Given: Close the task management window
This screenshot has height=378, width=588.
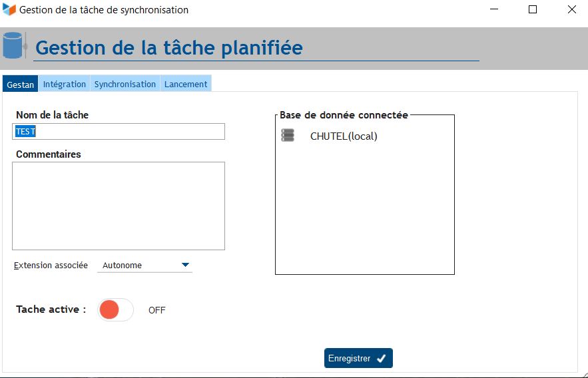Looking at the screenshot, I should tap(571, 10).
